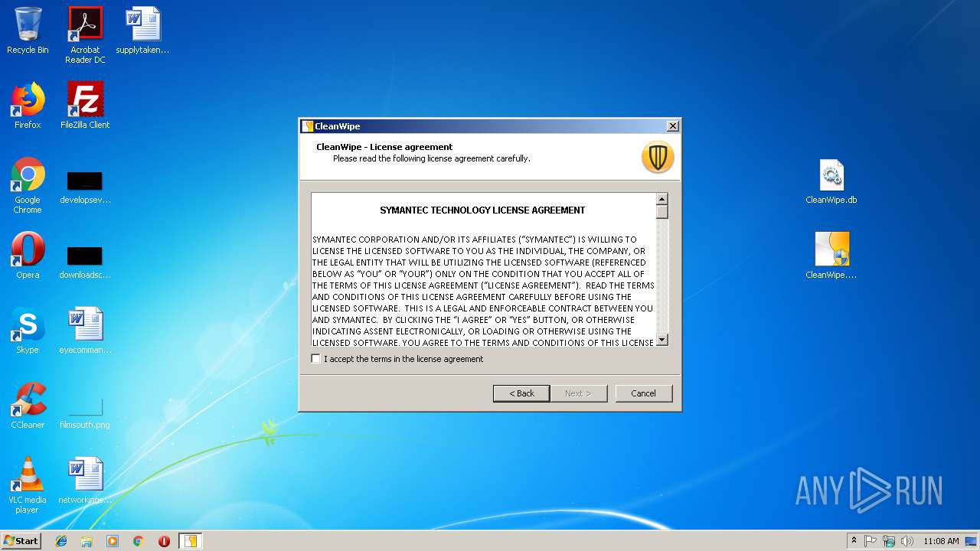The image size is (980, 551).
Task: Click the license text scrollbar thumb
Action: pyautogui.click(x=662, y=212)
